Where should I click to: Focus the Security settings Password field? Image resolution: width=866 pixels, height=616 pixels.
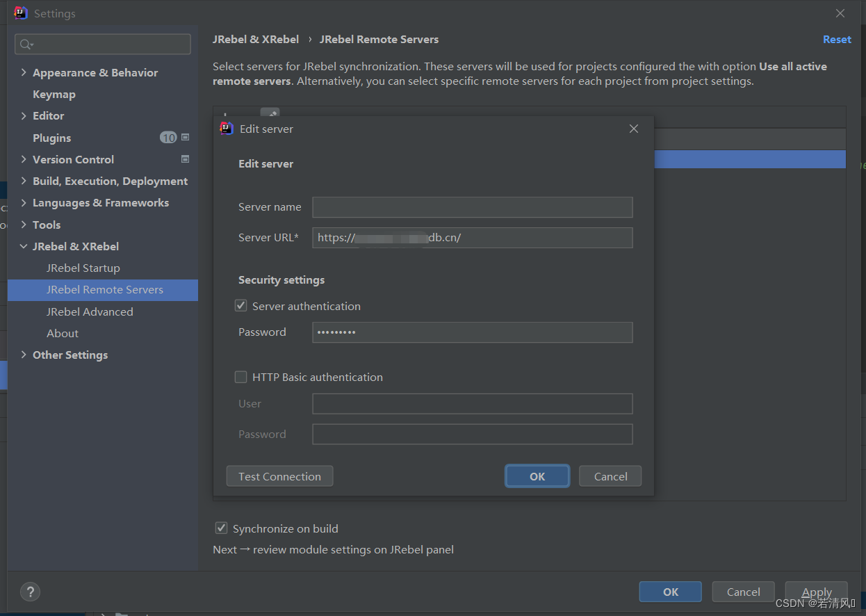point(473,332)
